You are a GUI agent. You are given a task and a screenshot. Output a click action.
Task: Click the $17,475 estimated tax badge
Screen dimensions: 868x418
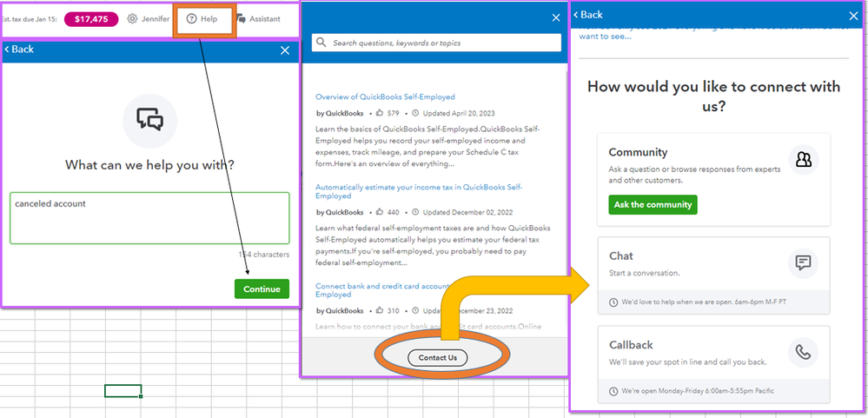(x=91, y=19)
